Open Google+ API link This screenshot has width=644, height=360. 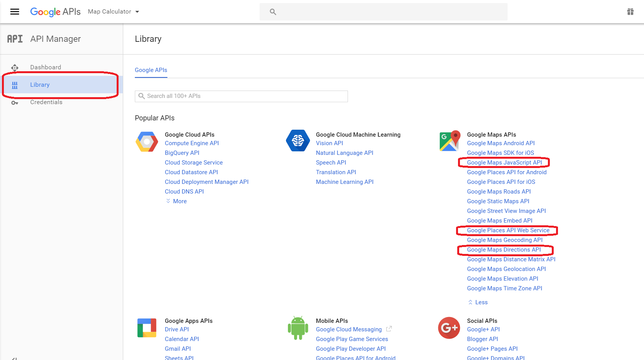coord(483,329)
